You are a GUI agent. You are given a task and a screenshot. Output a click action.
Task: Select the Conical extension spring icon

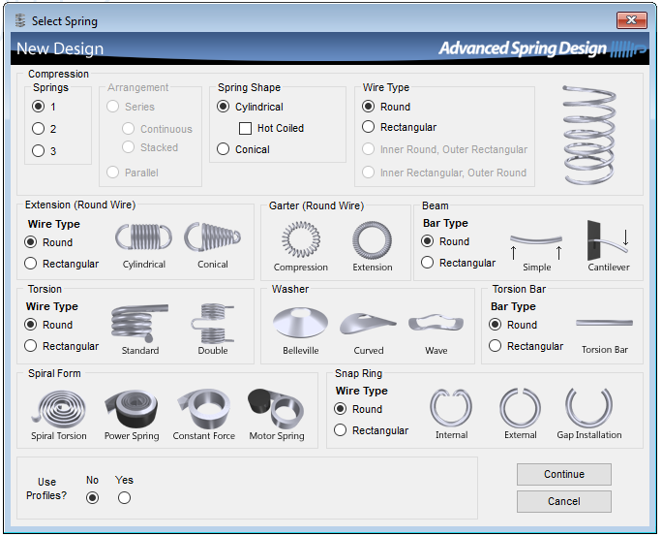212,236
